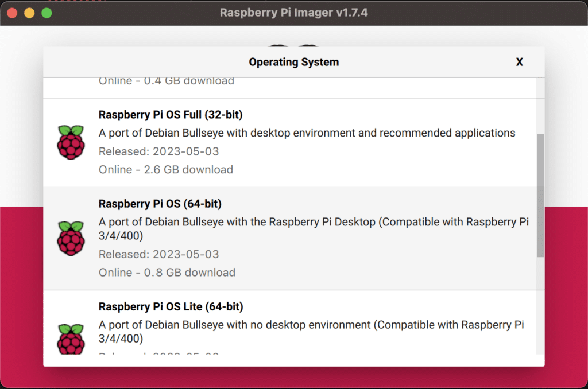Screen dimensions: 588x389
Task: Click the 'Operating System' dialog header
Action: (x=294, y=62)
